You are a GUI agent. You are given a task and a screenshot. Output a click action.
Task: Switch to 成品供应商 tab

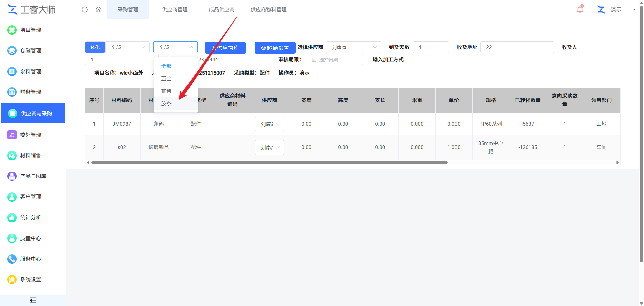[x=221, y=9]
